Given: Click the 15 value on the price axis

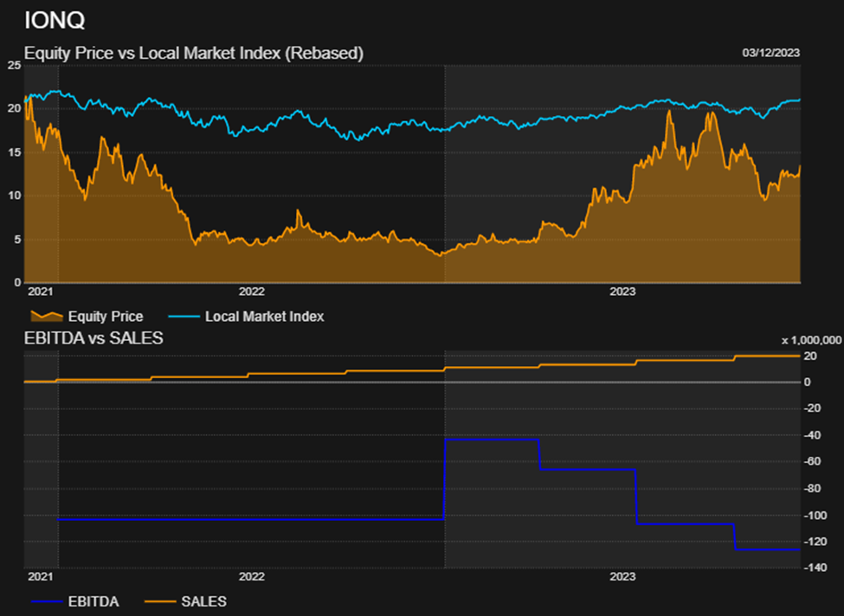Looking at the screenshot, I should 15,153.
